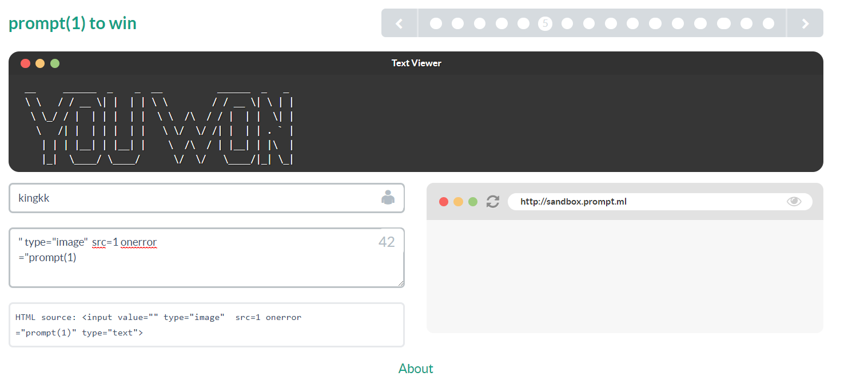Select the ninth level dot in the navigator
This screenshot has height=388, width=868.
point(611,23)
